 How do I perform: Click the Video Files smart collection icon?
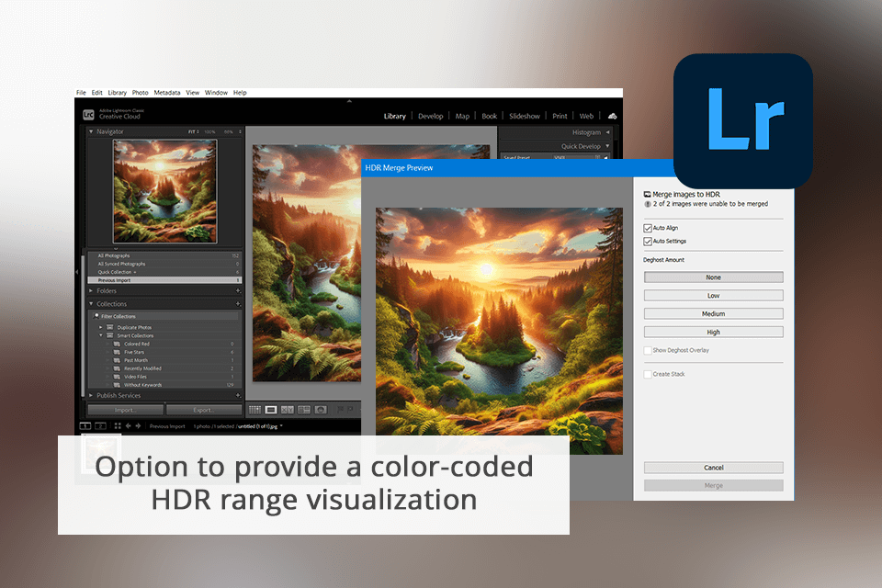(x=117, y=377)
